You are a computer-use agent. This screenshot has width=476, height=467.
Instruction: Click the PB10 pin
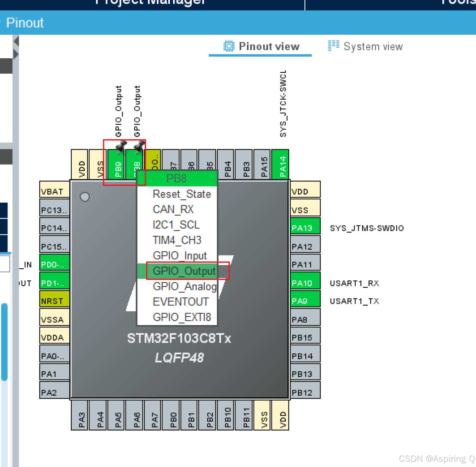point(225,415)
